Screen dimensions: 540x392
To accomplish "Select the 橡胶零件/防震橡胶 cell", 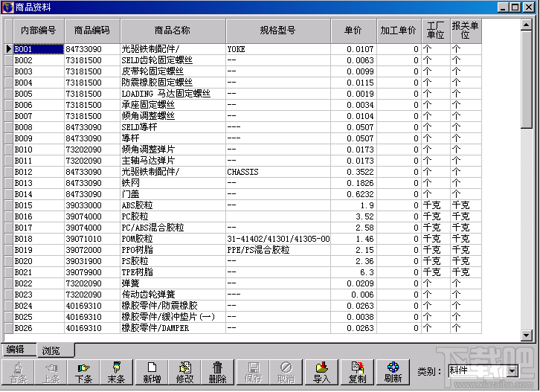I will pyautogui.click(x=173, y=306).
